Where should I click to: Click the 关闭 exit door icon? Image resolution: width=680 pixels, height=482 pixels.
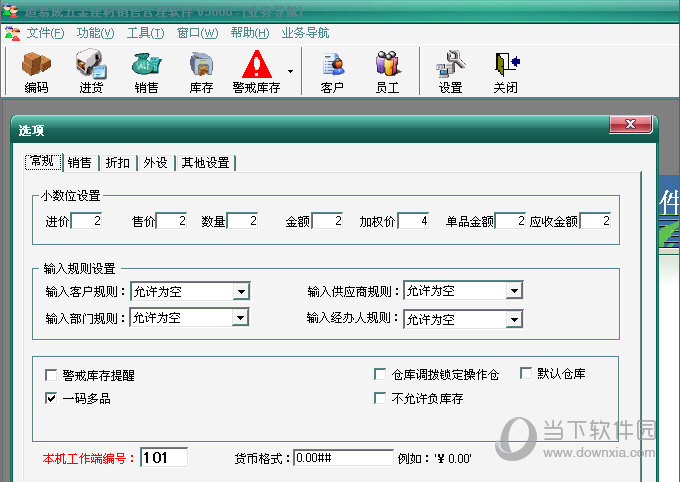[506, 65]
